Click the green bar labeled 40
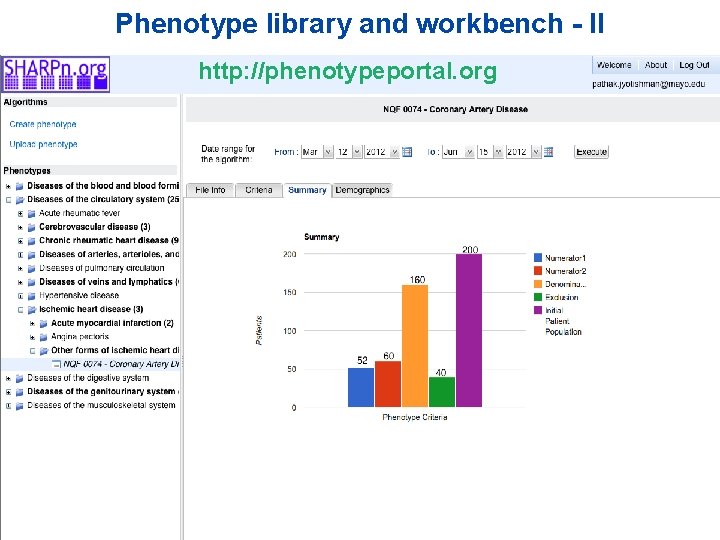720x540 pixels. 442,392
